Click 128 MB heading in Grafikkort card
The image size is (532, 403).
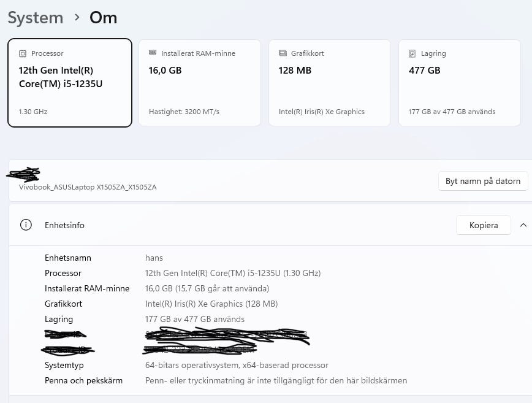point(295,71)
